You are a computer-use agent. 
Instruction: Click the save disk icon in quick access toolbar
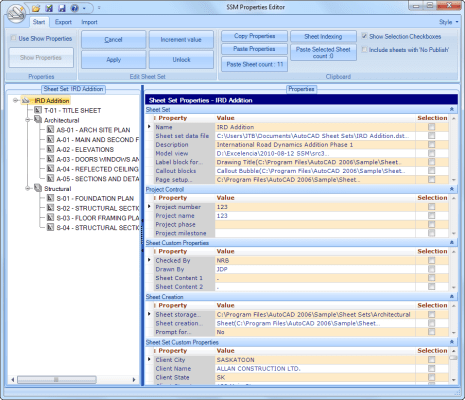[62, 8]
